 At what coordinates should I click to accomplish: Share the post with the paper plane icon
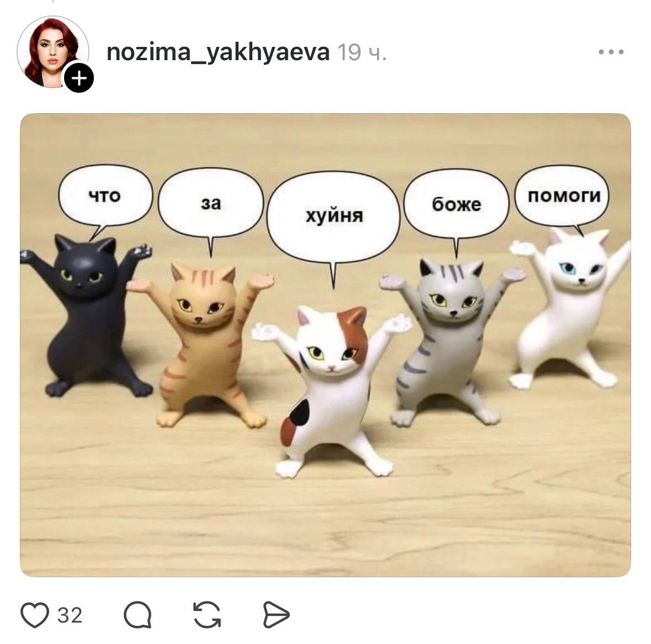(276, 615)
